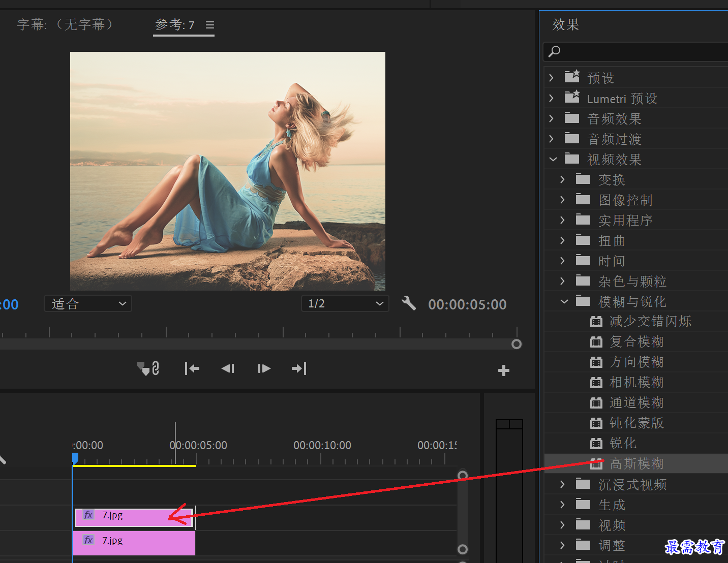The image size is (728, 563).
Task: Switch to the 字幕: (无字幕) tab
Action: (65, 24)
